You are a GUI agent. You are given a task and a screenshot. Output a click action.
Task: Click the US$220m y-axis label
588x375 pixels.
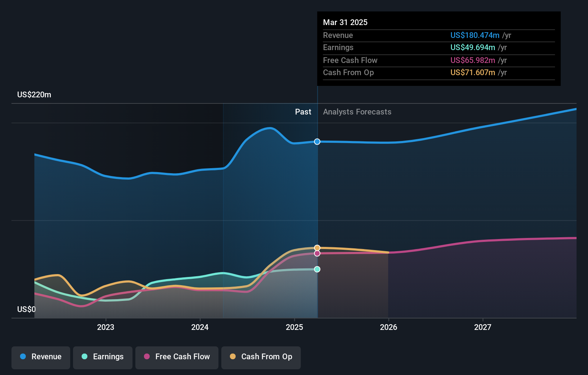tap(34, 95)
